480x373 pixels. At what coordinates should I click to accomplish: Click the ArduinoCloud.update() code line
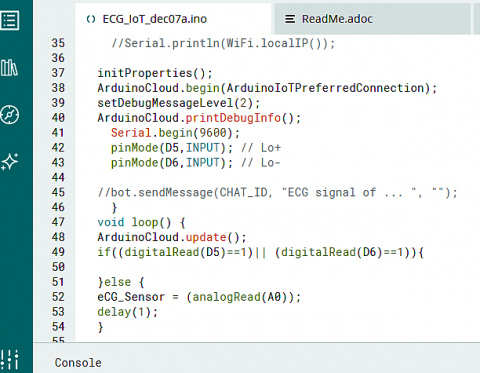[x=172, y=237]
